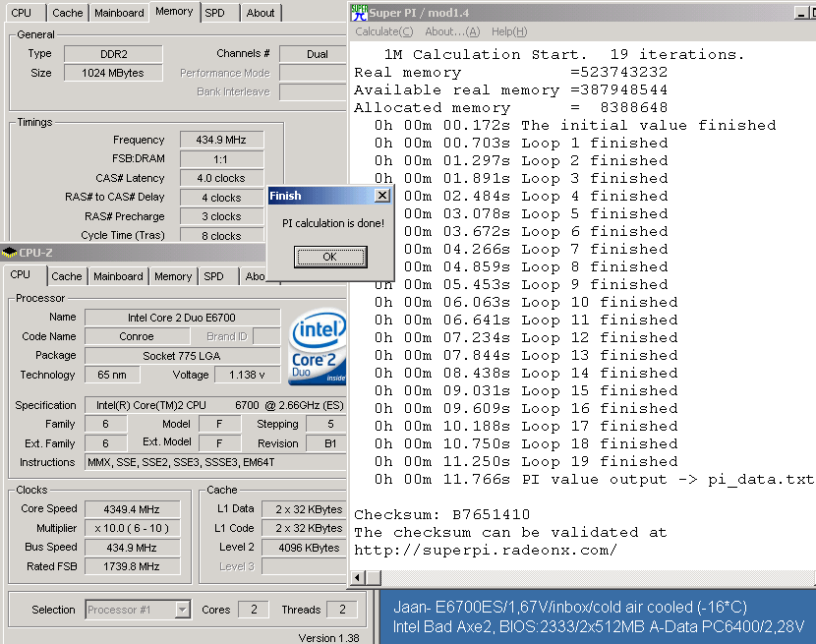The width and height of the screenshot is (816, 644).
Task: Open the Help(H) menu in Super PI
Action: coord(509,31)
